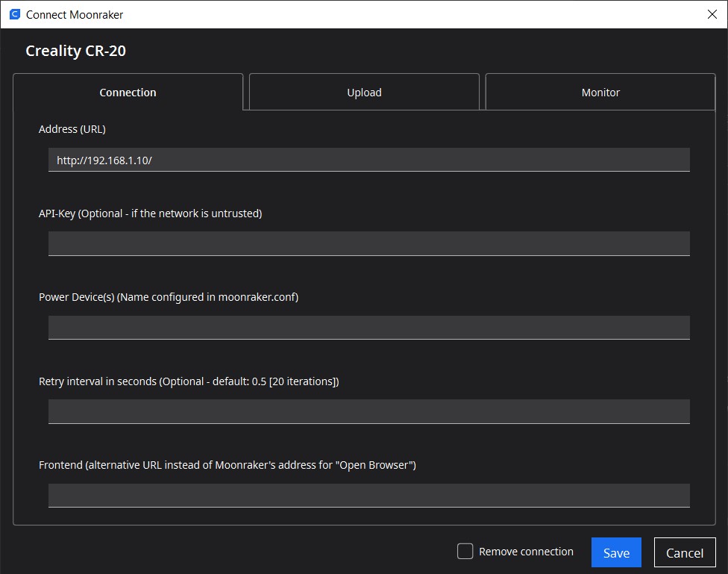The image size is (728, 574).
Task: Switch to the Upload tab
Action: (x=364, y=91)
